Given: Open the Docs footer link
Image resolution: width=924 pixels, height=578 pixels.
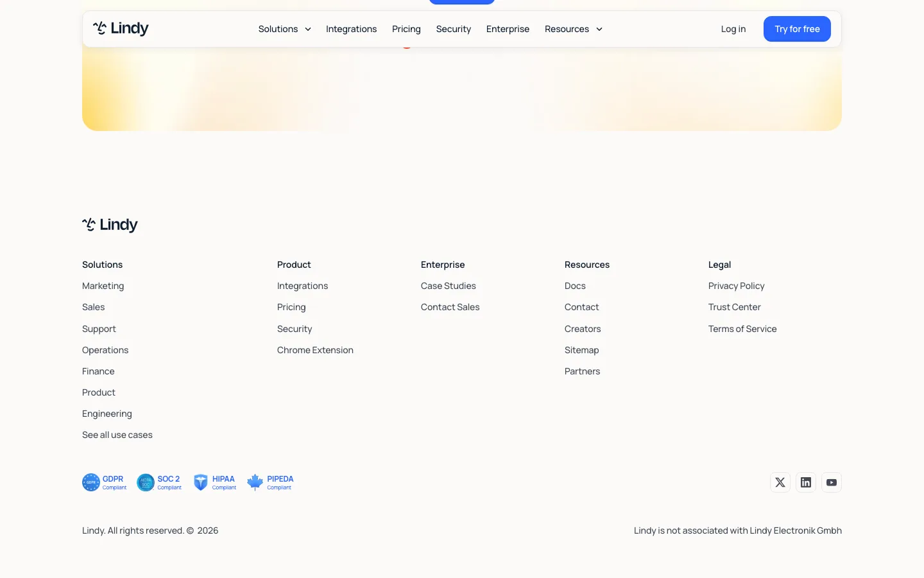Looking at the screenshot, I should pos(575,286).
